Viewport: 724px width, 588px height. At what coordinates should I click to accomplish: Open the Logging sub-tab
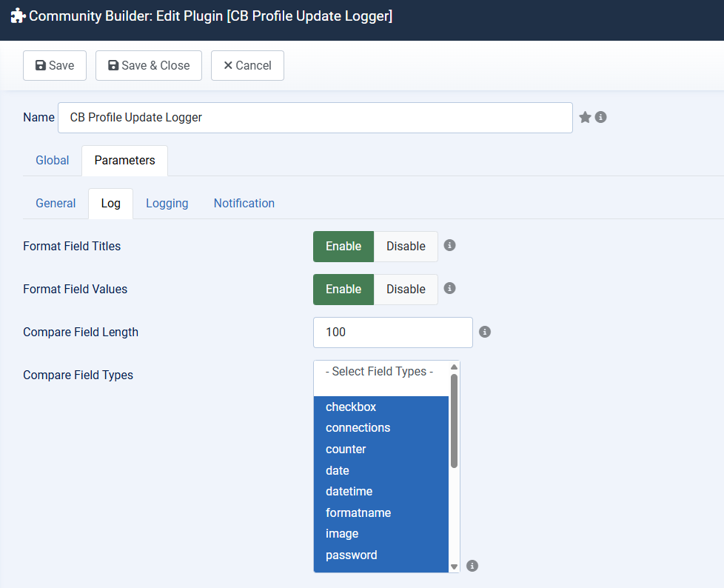[x=167, y=203]
